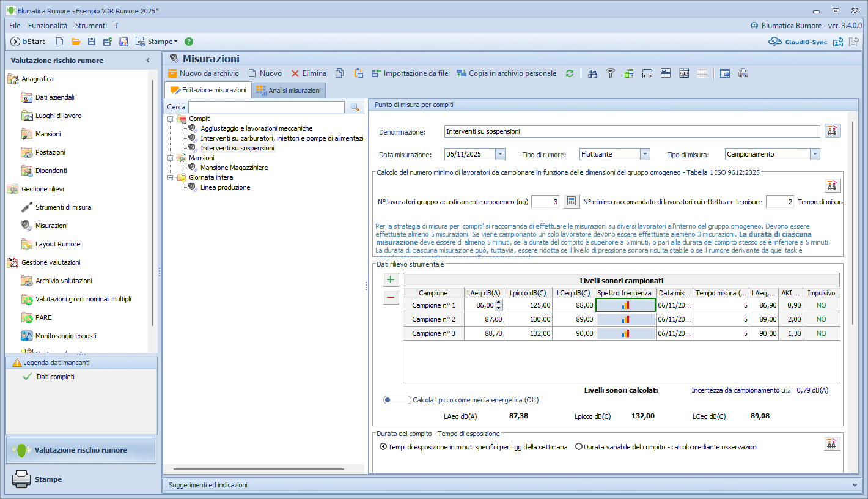Add a sample with green plus button

[x=391, y=280]
